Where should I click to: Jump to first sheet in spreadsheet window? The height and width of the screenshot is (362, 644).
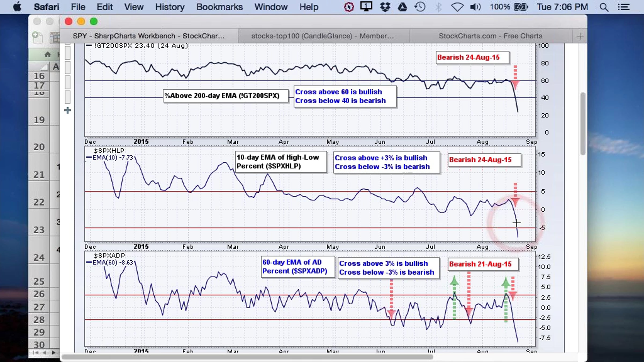(36, 352)
